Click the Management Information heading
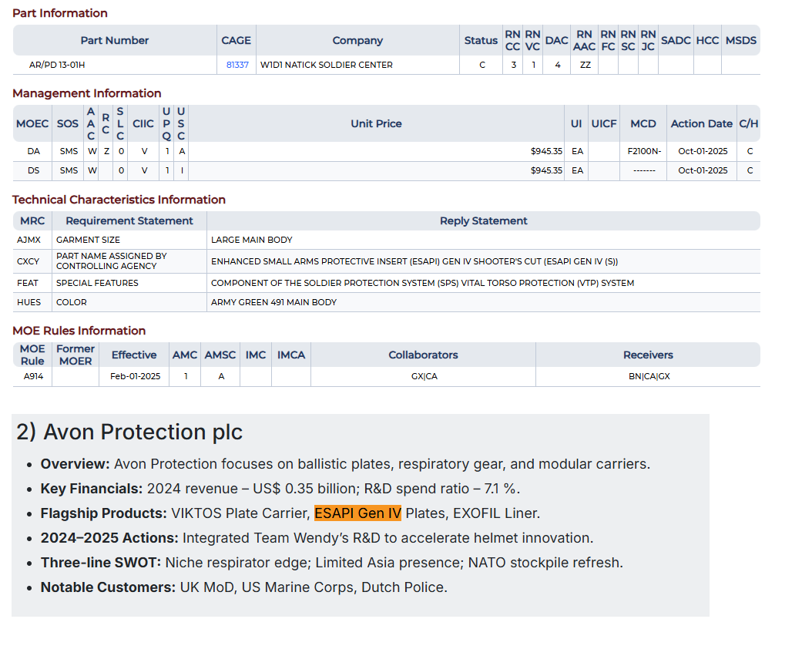The height and width of the screenshot is (666, 812). pyautogui.click(x=87, y=93)
